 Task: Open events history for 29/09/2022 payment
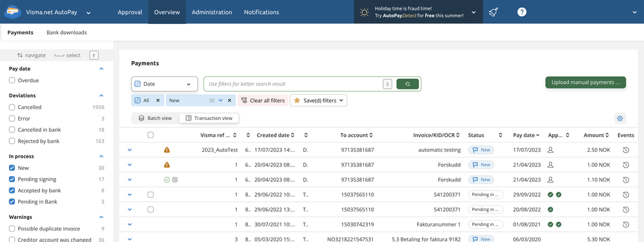click(x=625, y=194)
